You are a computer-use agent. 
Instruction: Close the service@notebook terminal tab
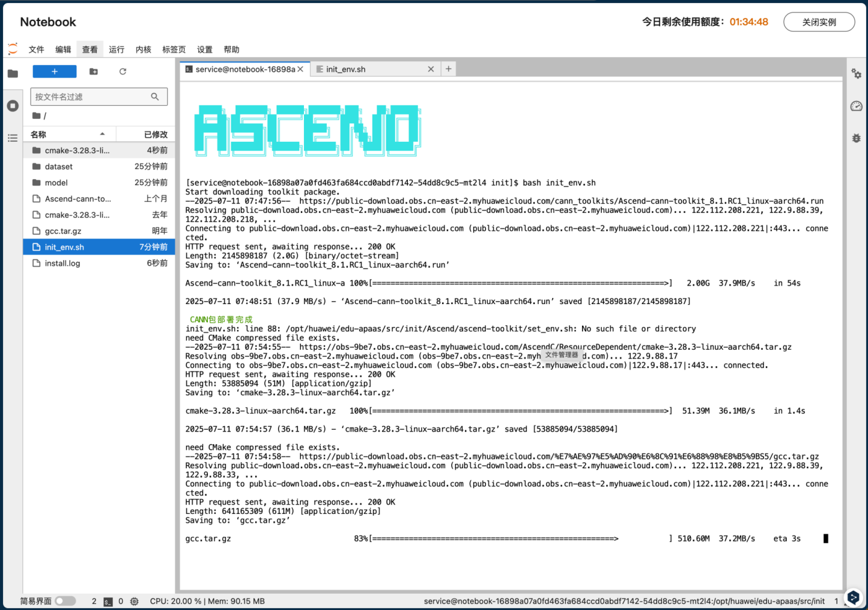300,69
